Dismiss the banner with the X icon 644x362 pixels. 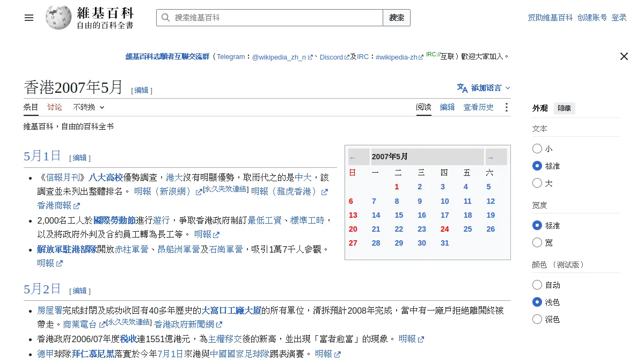tap(624, 56)
